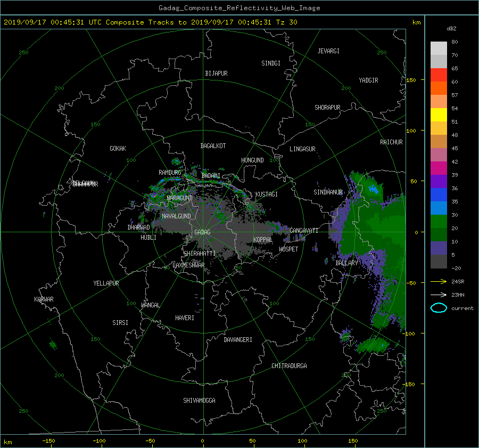Click the purple 5-10 dBZ legend swatch
This screenshot has height=448, width=479.
pyautogui.click(x=439, y=248)
